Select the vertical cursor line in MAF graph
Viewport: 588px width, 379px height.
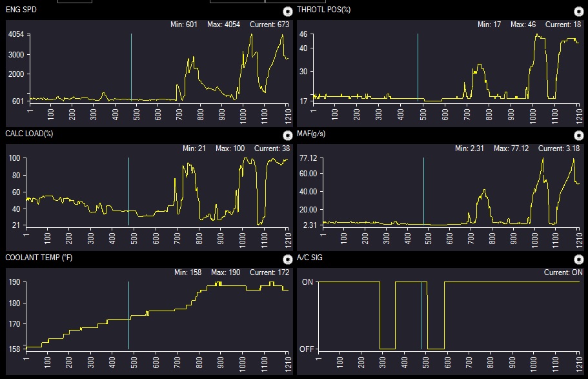pyautogui.click(x=423, y=191)
